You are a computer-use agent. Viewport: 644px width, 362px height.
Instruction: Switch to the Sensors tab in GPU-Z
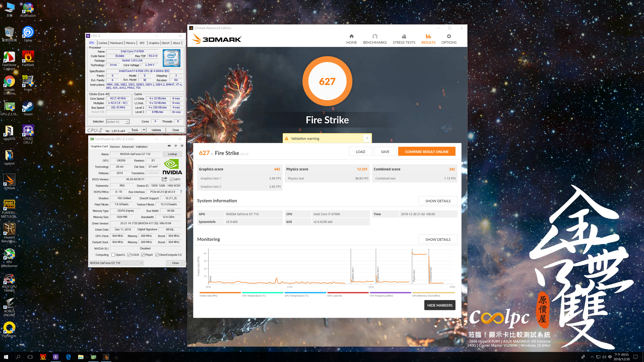(x=115, y=147)
